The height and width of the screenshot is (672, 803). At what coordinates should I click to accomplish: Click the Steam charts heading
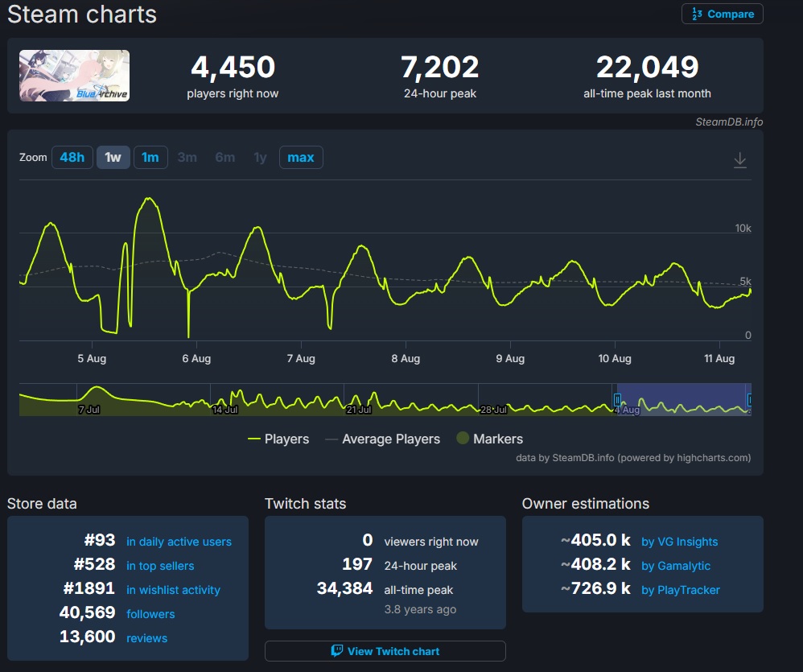click(82, 14)
